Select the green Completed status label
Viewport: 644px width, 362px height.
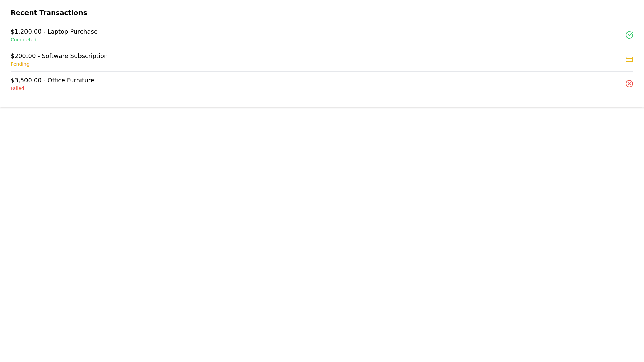tap(23, 40)
